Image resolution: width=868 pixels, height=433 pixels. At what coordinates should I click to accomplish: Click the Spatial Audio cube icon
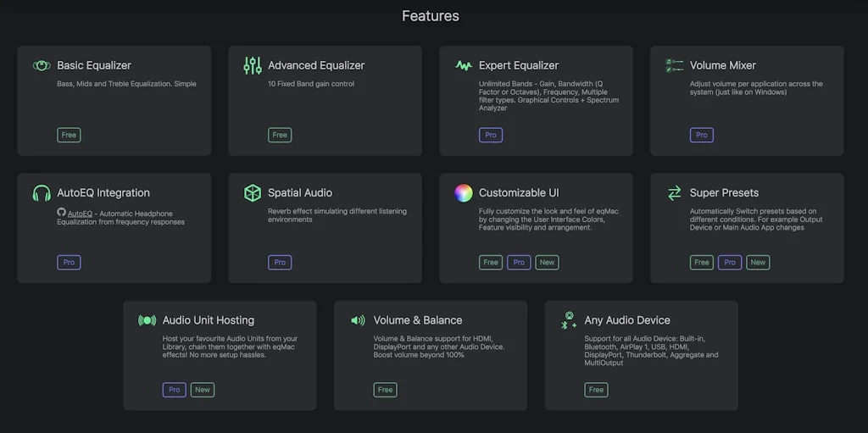[x=252, y=193]
